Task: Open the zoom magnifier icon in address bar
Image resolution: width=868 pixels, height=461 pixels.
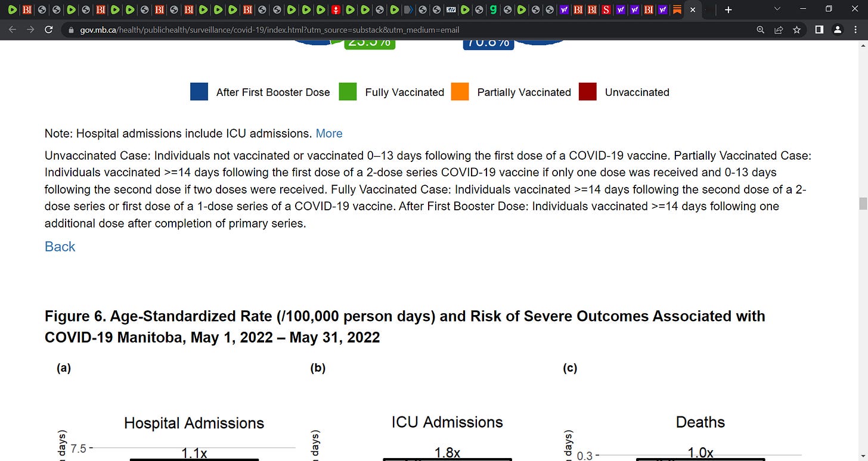Action: click(x=760, y=29)
